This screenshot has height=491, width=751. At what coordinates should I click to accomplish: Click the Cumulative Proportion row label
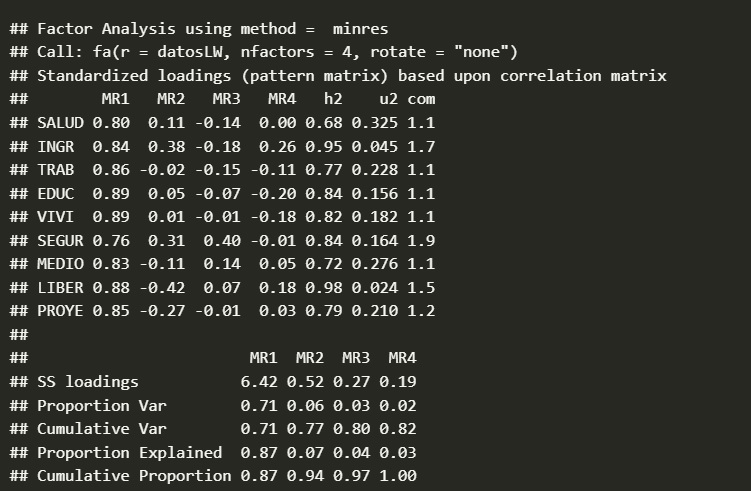(130, 475)
